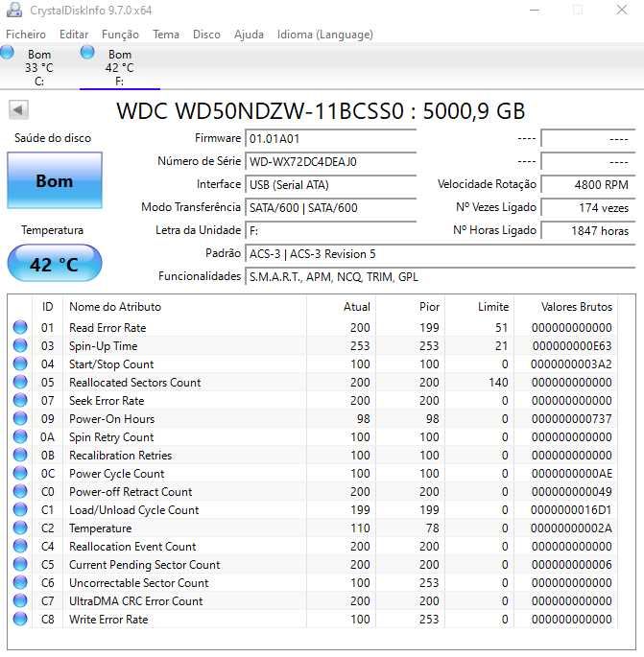Image resolution: width=644 pixels, height=657 pixels.
Task: Open the Disco menu
Action: click(x=206, y=35)
